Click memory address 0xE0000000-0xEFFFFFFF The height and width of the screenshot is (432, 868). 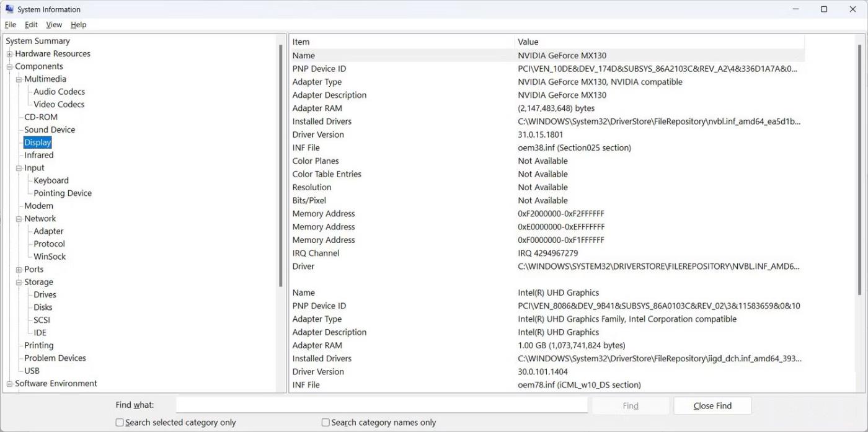point(561,227)
